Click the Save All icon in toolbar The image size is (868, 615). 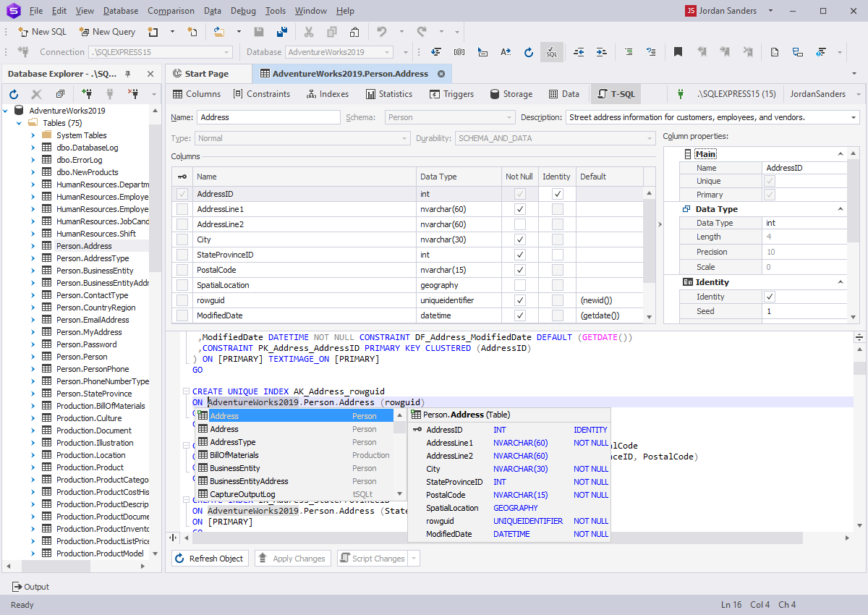[x=281, y=32]
